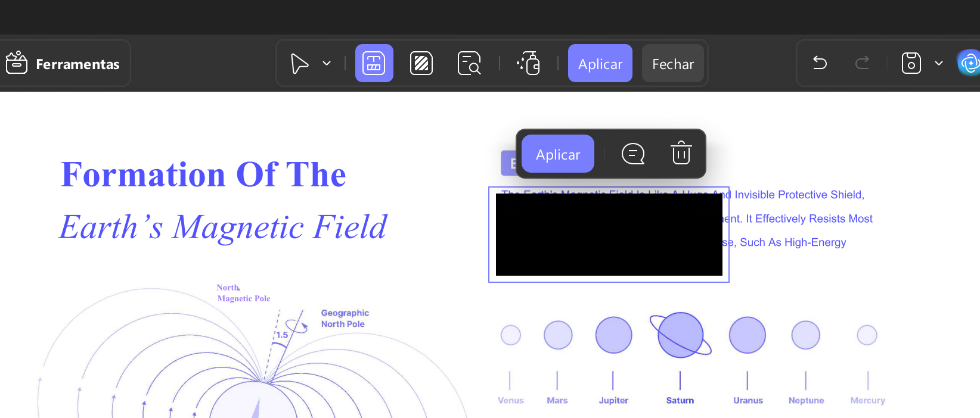Screen dimensions: 980x418
Task: Click text 'Such As High-Energy'
Action: (793, 242)
